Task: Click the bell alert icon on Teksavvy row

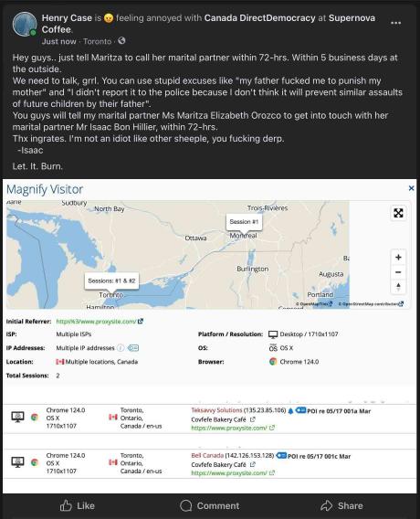Action: [290, 411]
